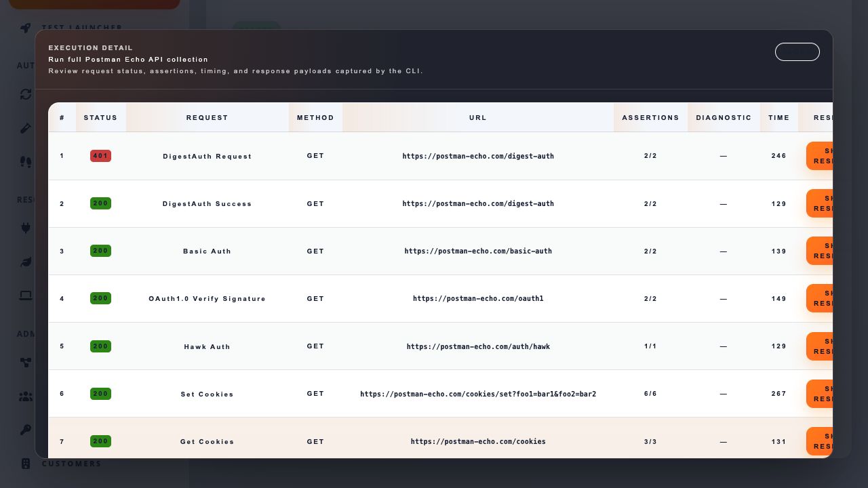
Task: Click the plug icon in the sidebar
Action: coord(26,228)
